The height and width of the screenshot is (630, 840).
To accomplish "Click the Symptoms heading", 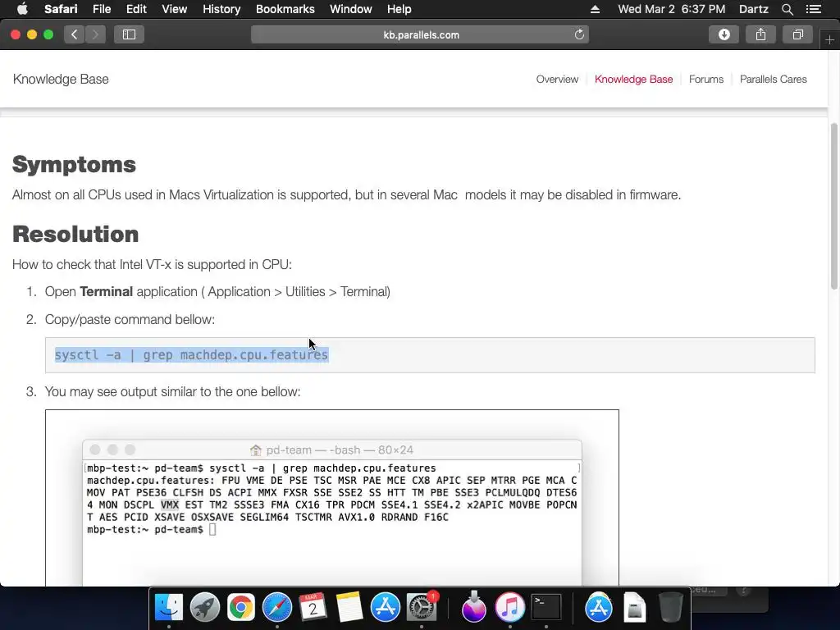I will tap(74, 164).
